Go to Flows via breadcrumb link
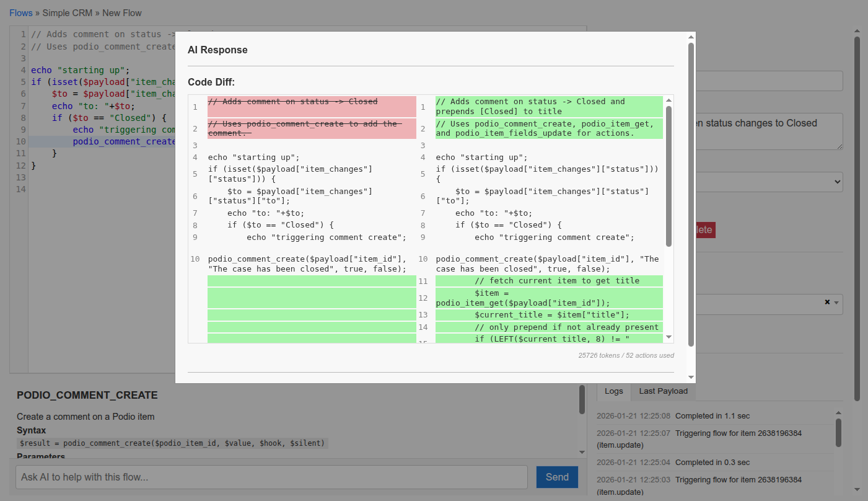The width and height of the screenshot is (868, 501). coord(20,13)
